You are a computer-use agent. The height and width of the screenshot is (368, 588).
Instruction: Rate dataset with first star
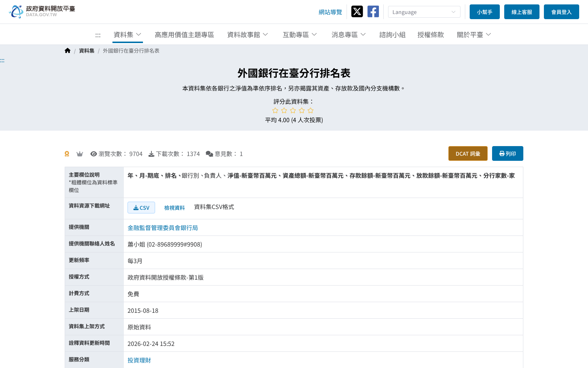click(275, 110)
